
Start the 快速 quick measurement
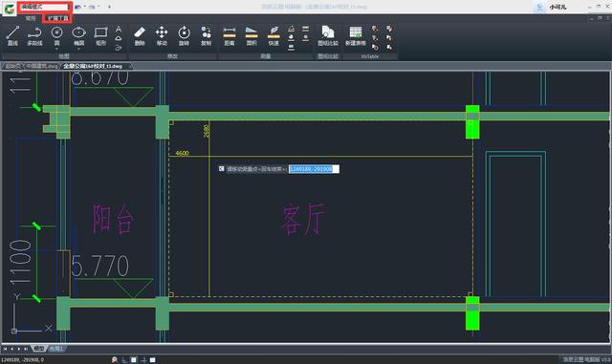pos(274,35)
